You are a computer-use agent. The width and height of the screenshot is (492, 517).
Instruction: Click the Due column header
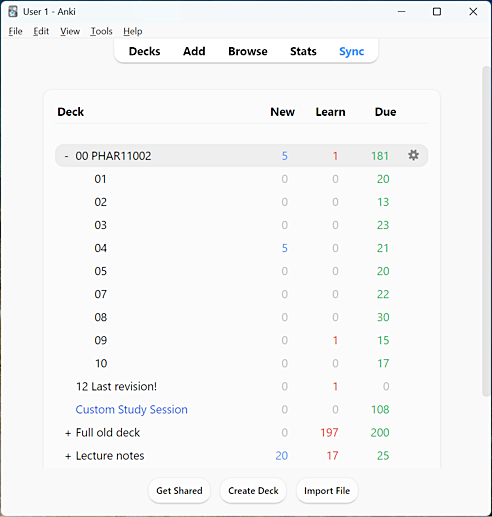click(385, 112)
